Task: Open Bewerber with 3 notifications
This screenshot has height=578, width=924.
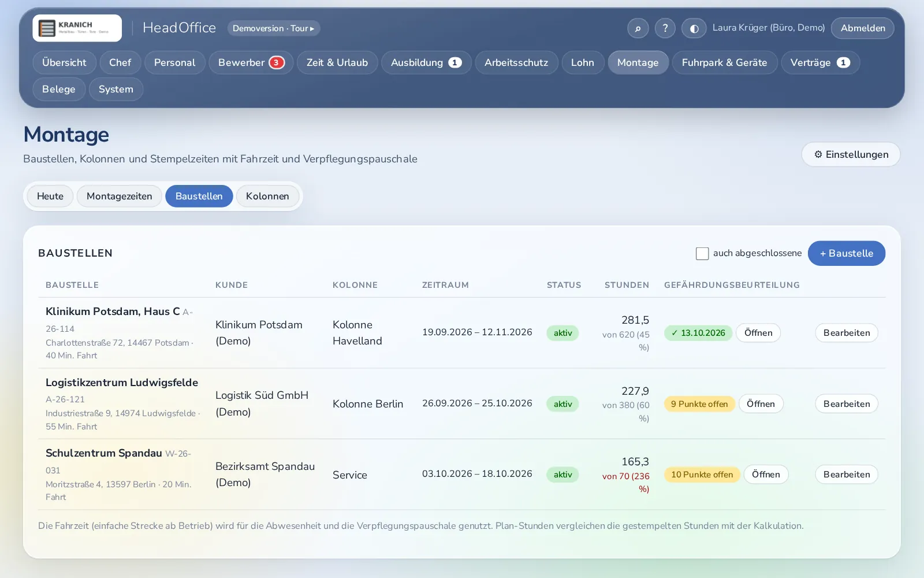Action: point(251,62)
